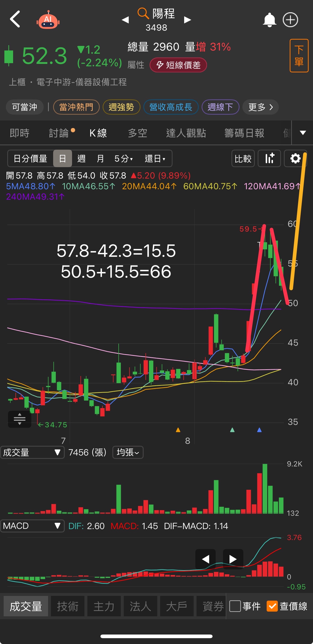Expand the tab list dropdown arrow
This screenshot has height=644, width=313.
303,133
